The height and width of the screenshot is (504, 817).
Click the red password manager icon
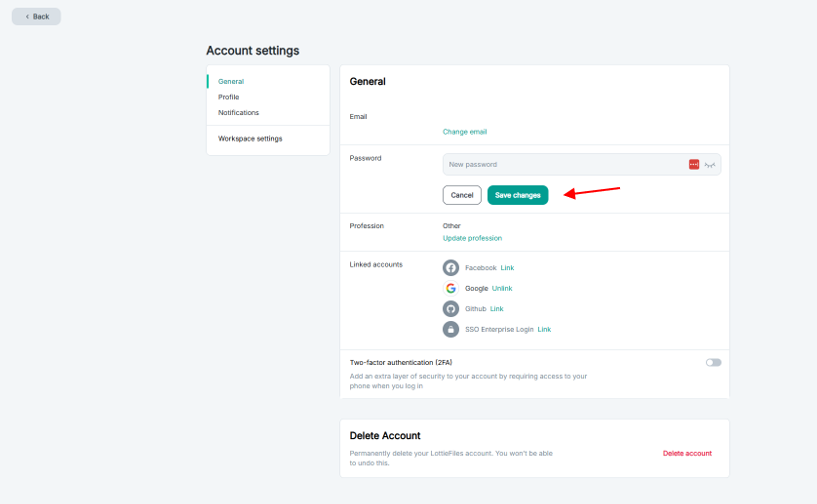(694, 164)
